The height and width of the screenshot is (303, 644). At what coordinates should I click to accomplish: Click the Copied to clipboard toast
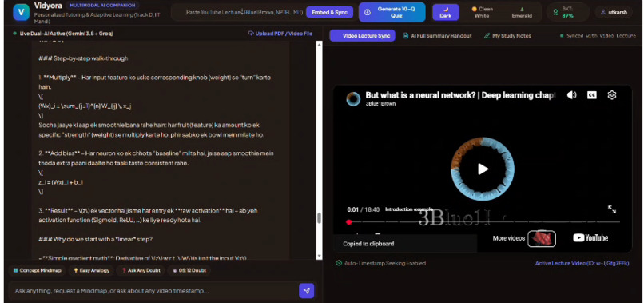405,243
